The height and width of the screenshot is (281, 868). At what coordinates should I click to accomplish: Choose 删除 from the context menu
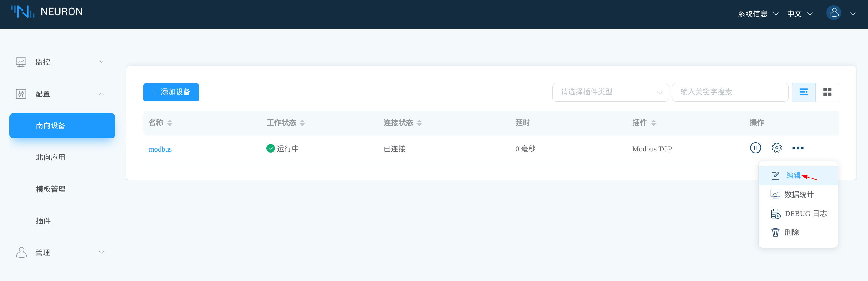(798, 233)
